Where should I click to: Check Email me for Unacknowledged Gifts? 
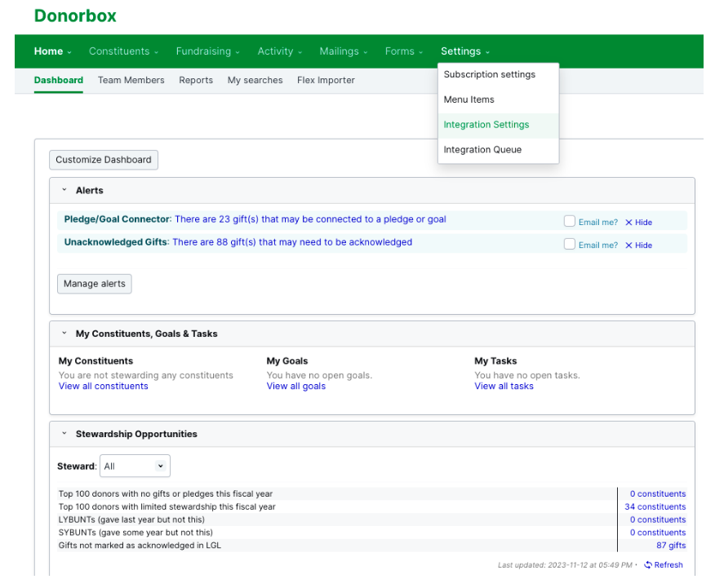click(569, 244)
